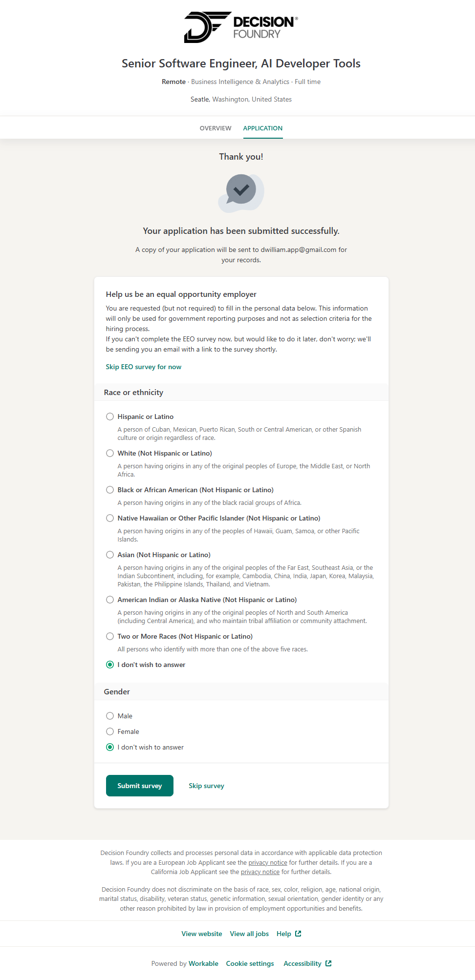The image size is (475, 980).
Task: Select Two or More Races option
Action: pyautogui.click(x=110, y=636)
